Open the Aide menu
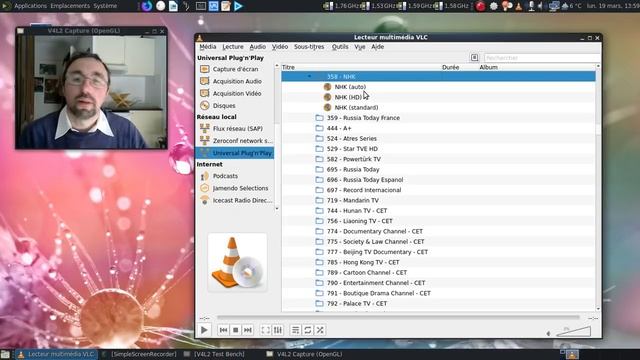This screenshot has height=360, width=640. 378,47
